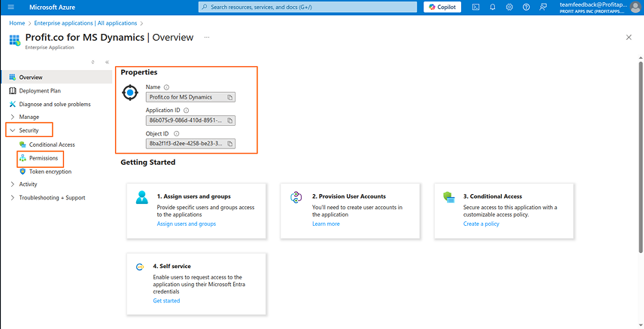Click the up-down expand arrows above the sidebar
Image resolution: width=644 pixels, height=329 pixels.
(x=93, y=62)
